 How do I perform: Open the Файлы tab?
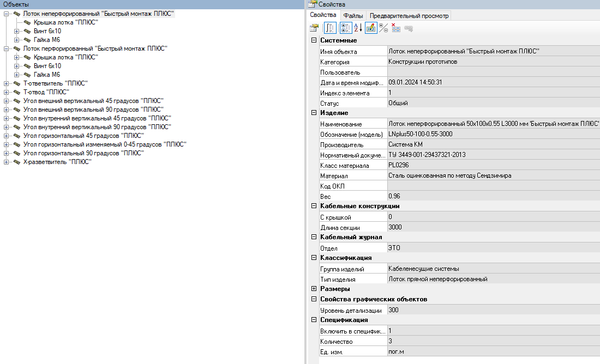click(x=353, y=16)
